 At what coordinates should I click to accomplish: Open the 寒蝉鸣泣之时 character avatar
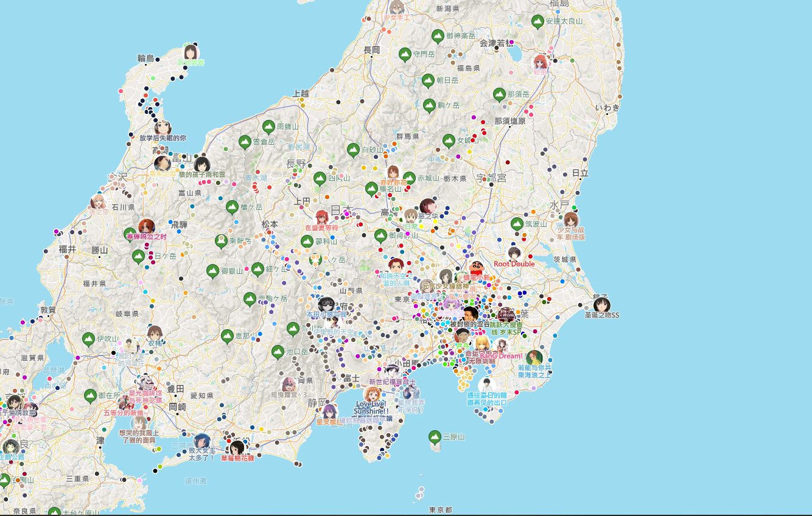click(146, 227)
